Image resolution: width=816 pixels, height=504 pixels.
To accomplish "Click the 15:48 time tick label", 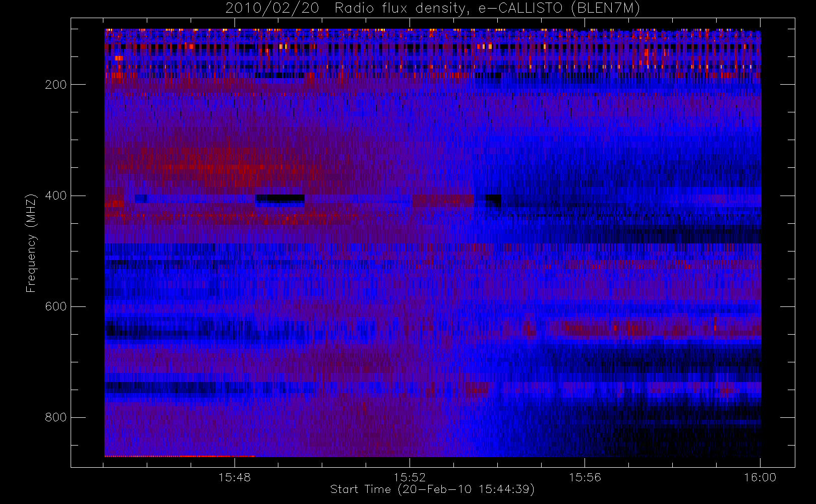I will (x=235, y=477).
